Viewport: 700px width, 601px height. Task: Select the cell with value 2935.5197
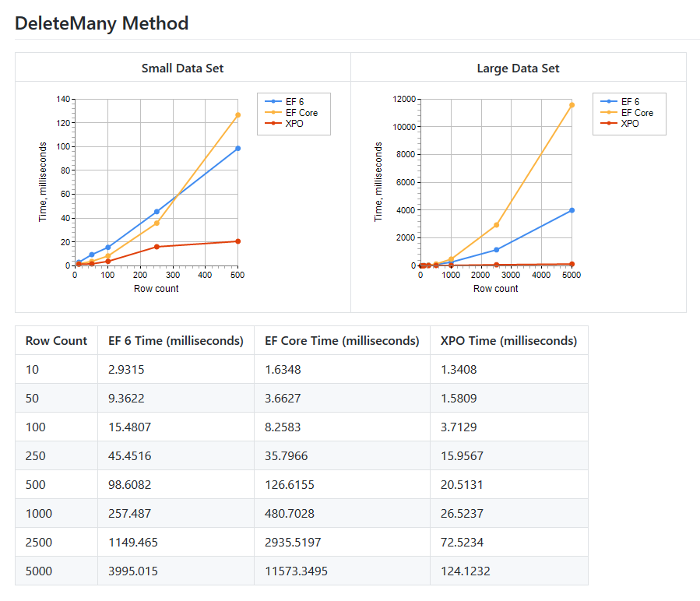click(x=342, y=542)
